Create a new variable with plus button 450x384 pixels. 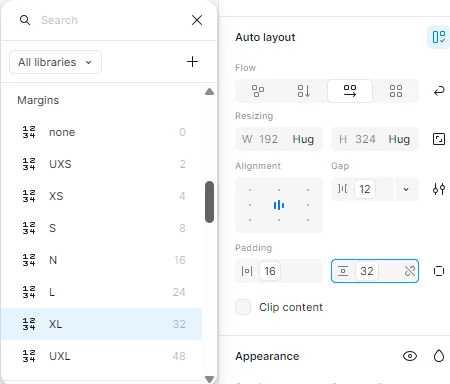tap(192, 62)
